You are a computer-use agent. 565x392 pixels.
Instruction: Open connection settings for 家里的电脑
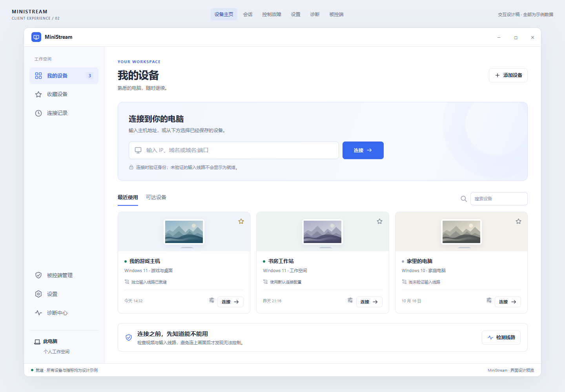tap(489, 300)
